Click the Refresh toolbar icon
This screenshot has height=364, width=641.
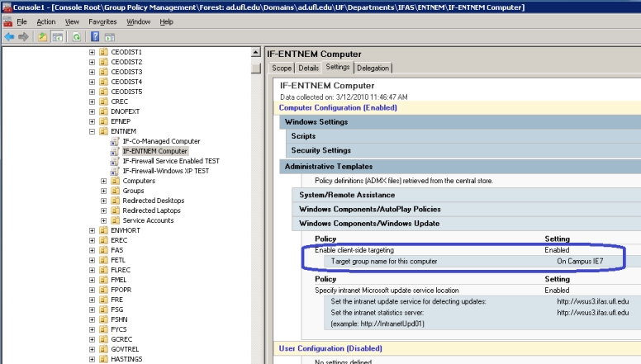coord(76,37)
